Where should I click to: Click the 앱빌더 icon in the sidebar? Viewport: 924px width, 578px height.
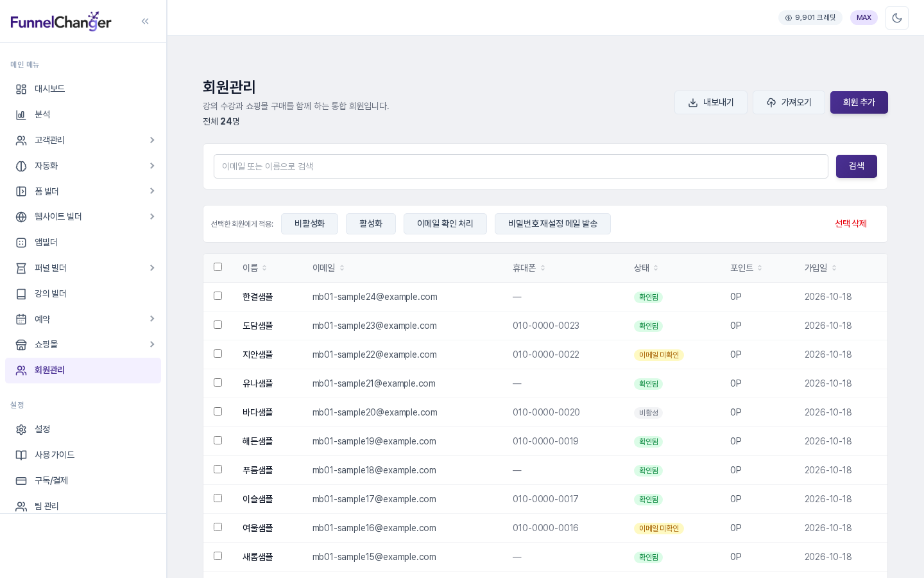tap(21, 243)
